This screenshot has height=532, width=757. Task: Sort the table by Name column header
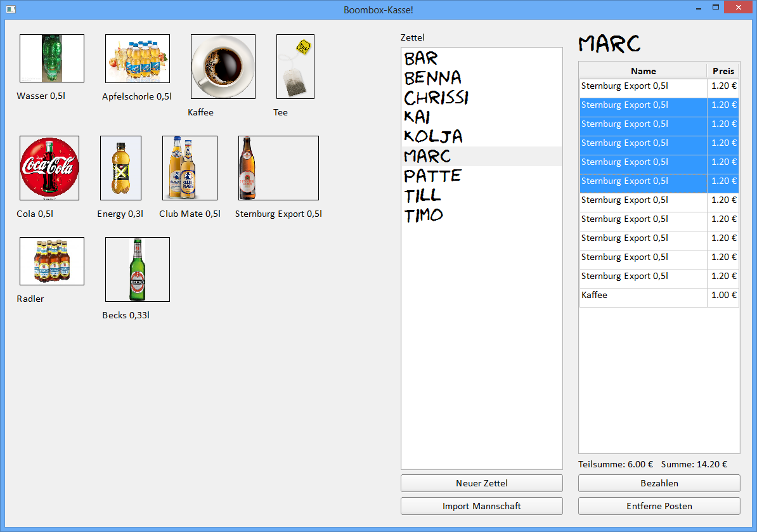point(643,71)
